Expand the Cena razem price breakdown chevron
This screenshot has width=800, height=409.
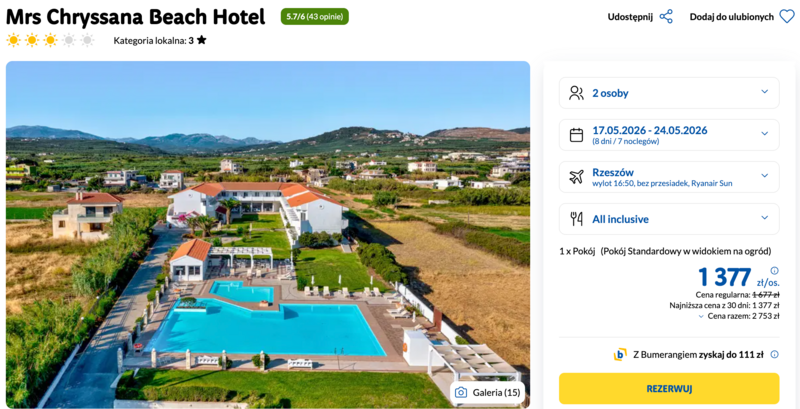[x=701, y=316]
